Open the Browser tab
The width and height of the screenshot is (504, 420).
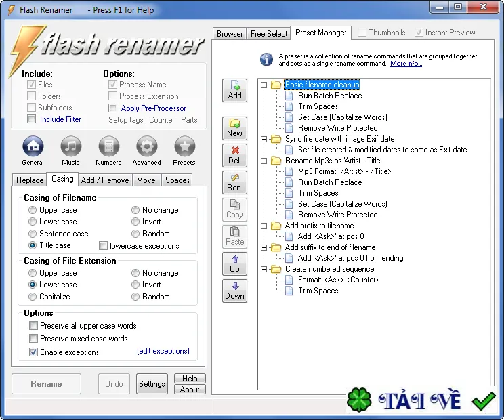230,34
